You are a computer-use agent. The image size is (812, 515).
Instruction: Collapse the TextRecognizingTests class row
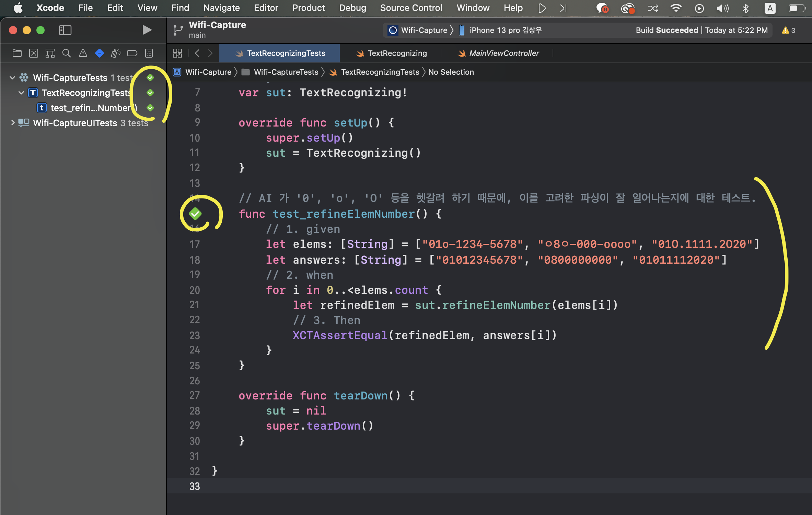tap(21, 93)
